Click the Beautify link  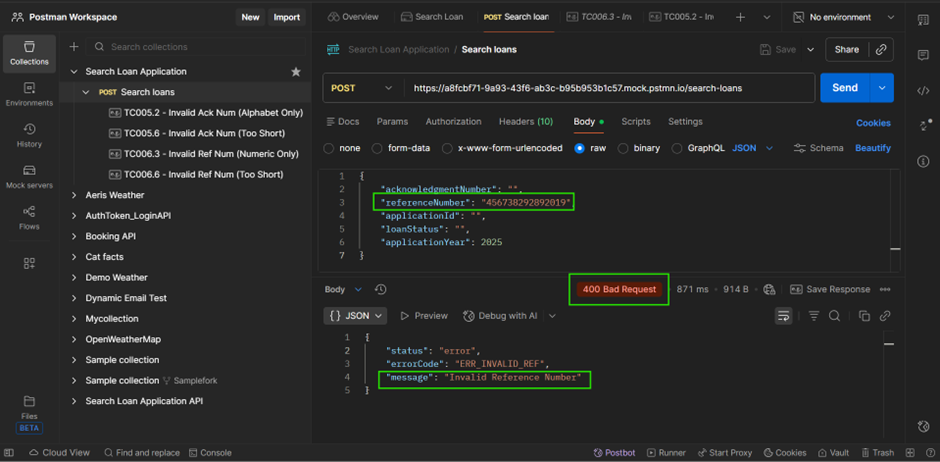click(873, 148)
